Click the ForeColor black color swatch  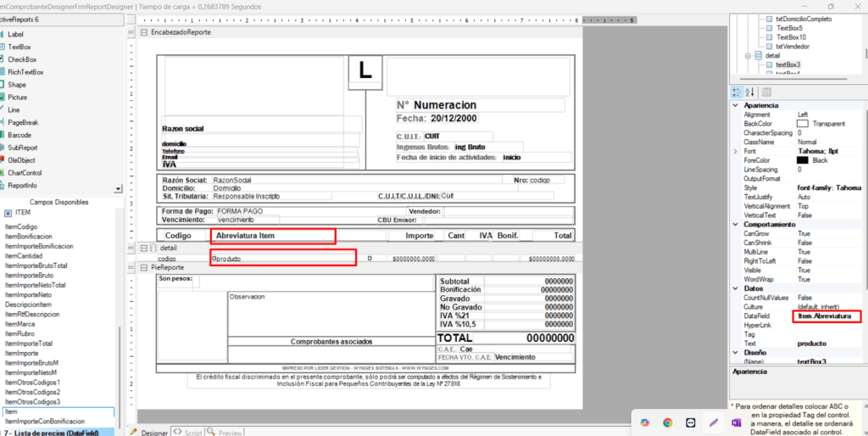click(x=802, y=159)
